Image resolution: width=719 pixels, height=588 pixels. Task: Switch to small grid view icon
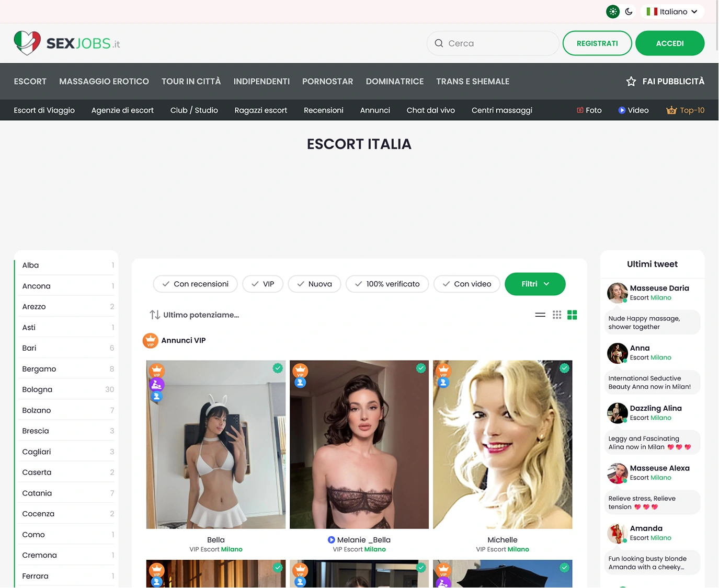point(557,315)
